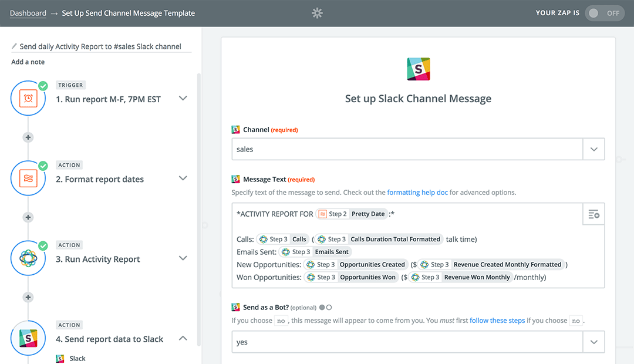Edit Zap name with pencil icon
The height and width of the screenshot is (364, 634).
click(14, 46)
